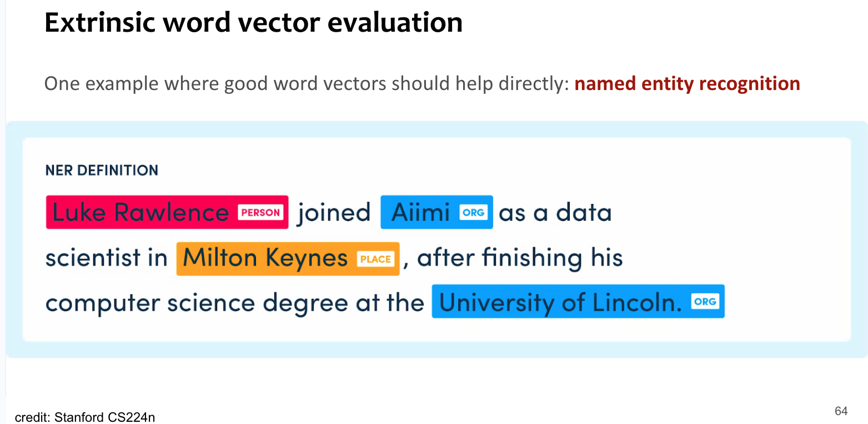Click the text 'as a data'

coord(555,212)
